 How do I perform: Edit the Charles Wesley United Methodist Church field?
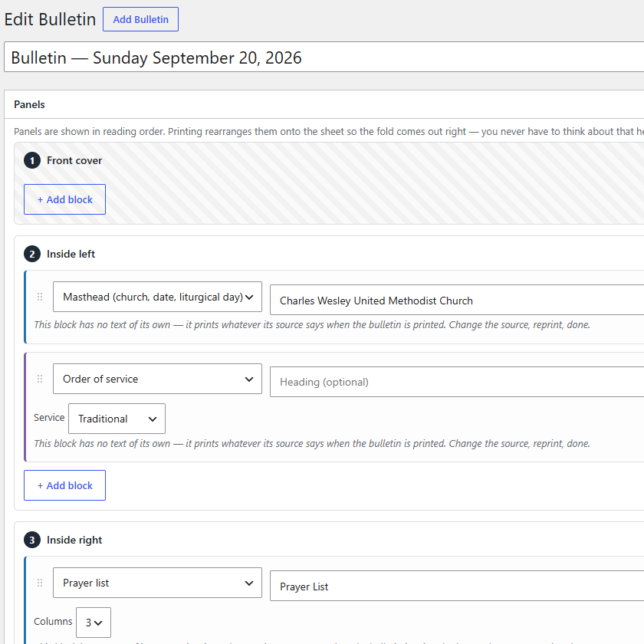click(457, 301)
